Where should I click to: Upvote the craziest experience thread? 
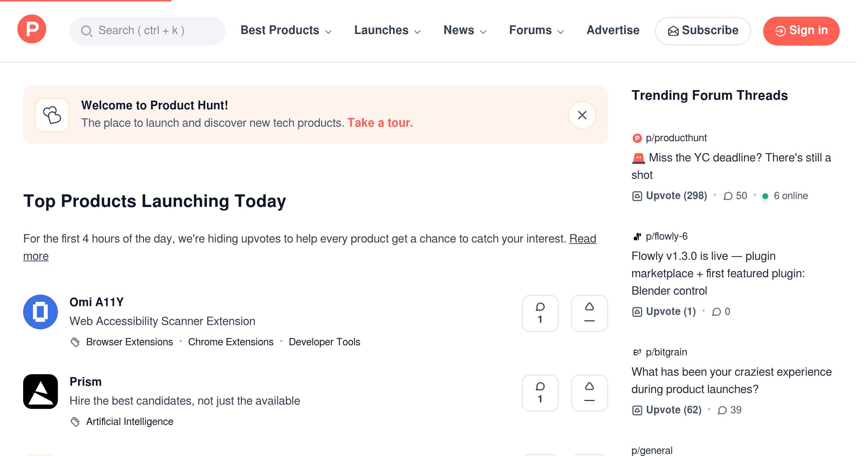[x=667, y=410]
